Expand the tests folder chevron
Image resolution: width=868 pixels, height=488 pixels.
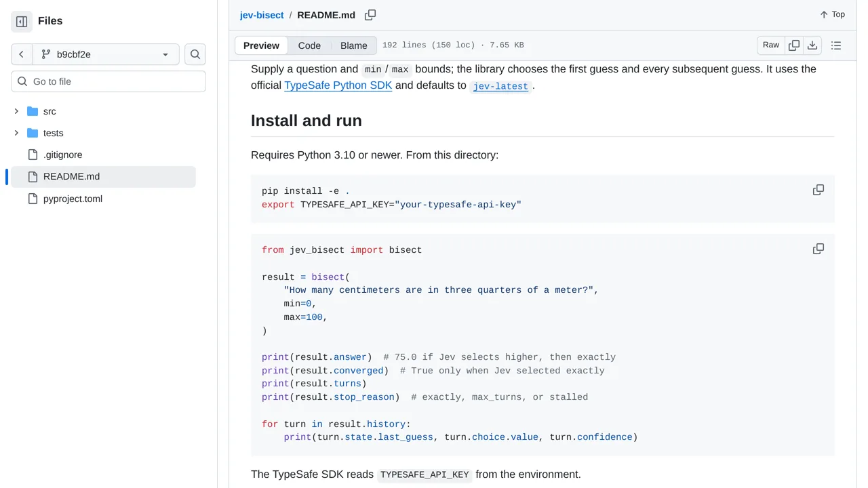(x=16, y=133)
